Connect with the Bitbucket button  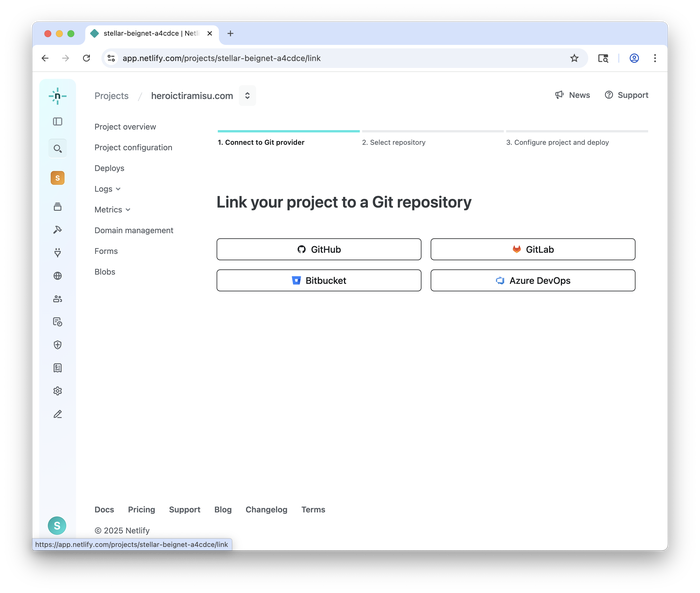(x=319, y=280)
